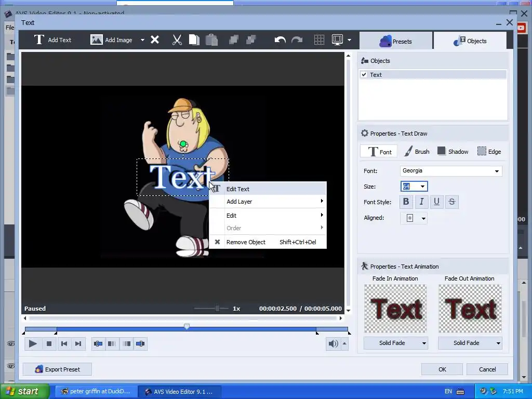Open the Shadow properties tab
This screenshot has height=399, width=532.
453,151
